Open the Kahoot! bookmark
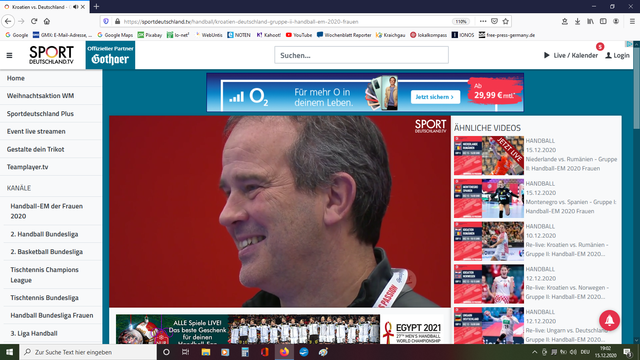The image size is (640, 360). click(269, 35)
